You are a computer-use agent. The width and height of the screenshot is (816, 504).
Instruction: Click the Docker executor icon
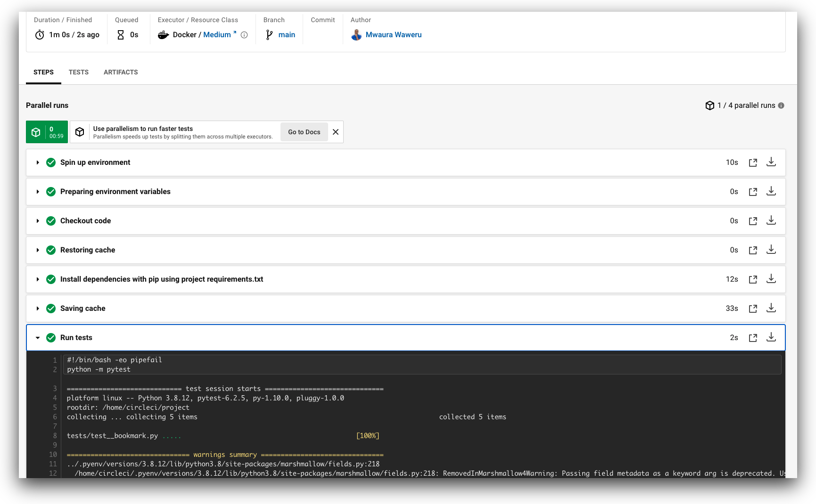[x=163, y=34]
